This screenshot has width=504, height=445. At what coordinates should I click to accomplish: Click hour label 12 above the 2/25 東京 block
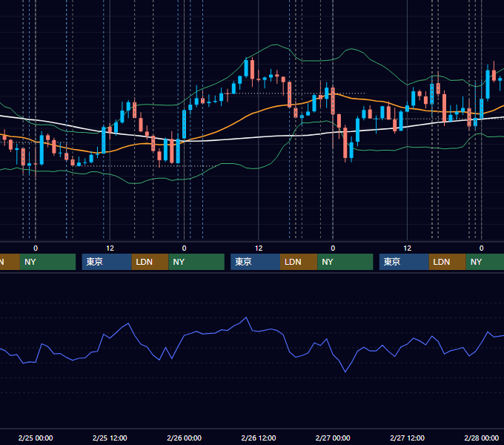(x=110, y=248)
